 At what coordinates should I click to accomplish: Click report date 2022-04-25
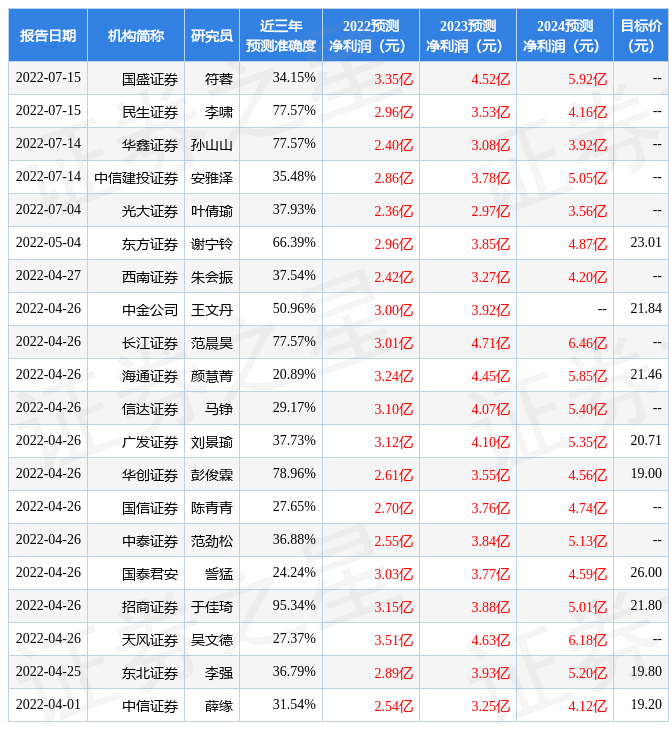click(x=48, y=671)
